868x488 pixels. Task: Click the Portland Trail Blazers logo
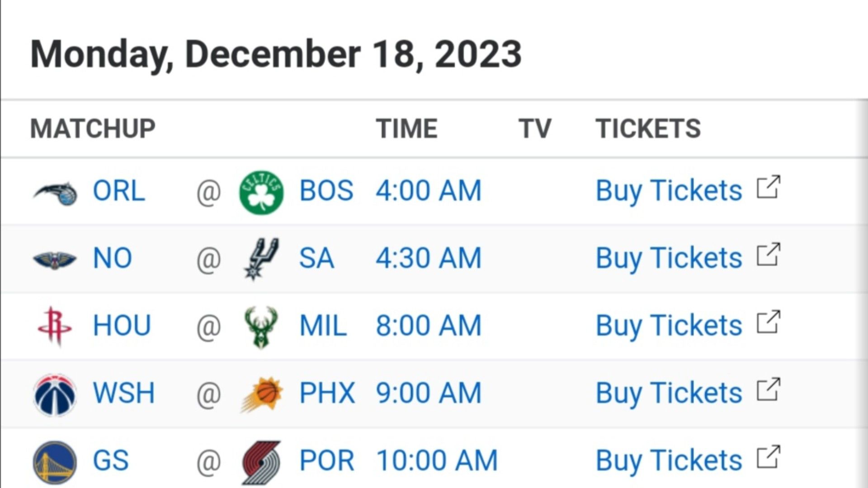[x=261, y=463]
